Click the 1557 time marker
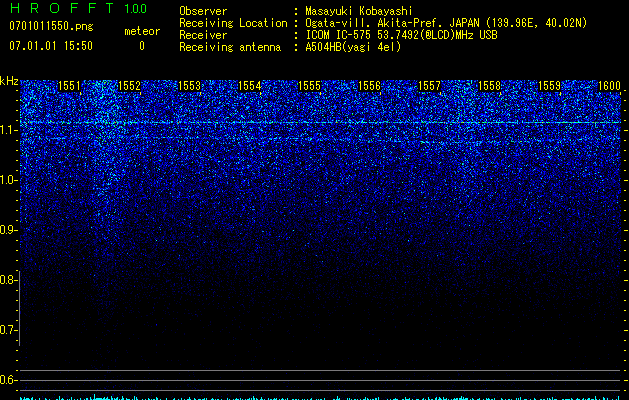629x400 pixels. click(430, 86)
